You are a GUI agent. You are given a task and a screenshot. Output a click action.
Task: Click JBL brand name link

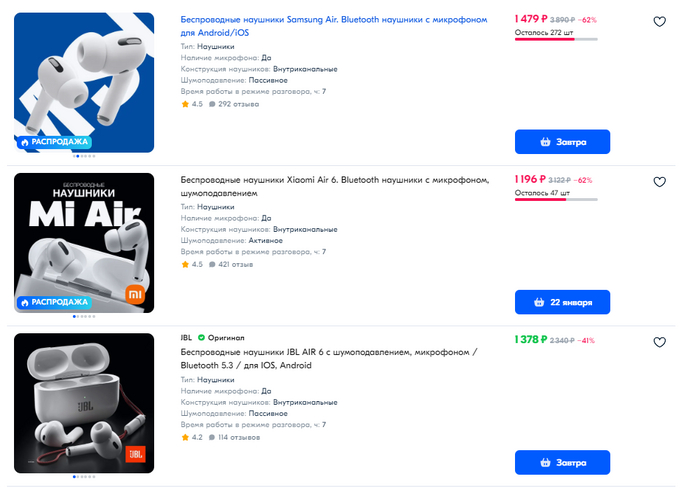tap(186, 338)
